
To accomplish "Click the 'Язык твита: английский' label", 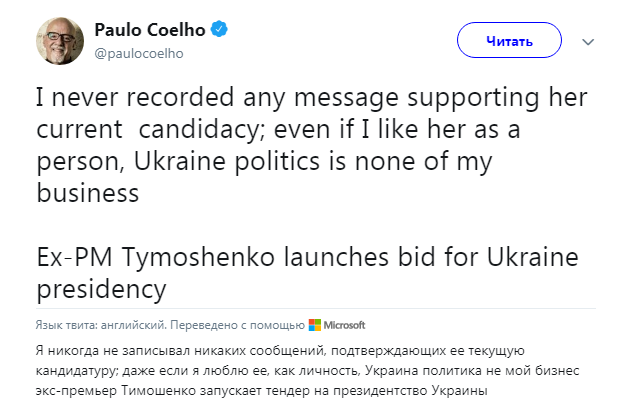I will (101, 325).
